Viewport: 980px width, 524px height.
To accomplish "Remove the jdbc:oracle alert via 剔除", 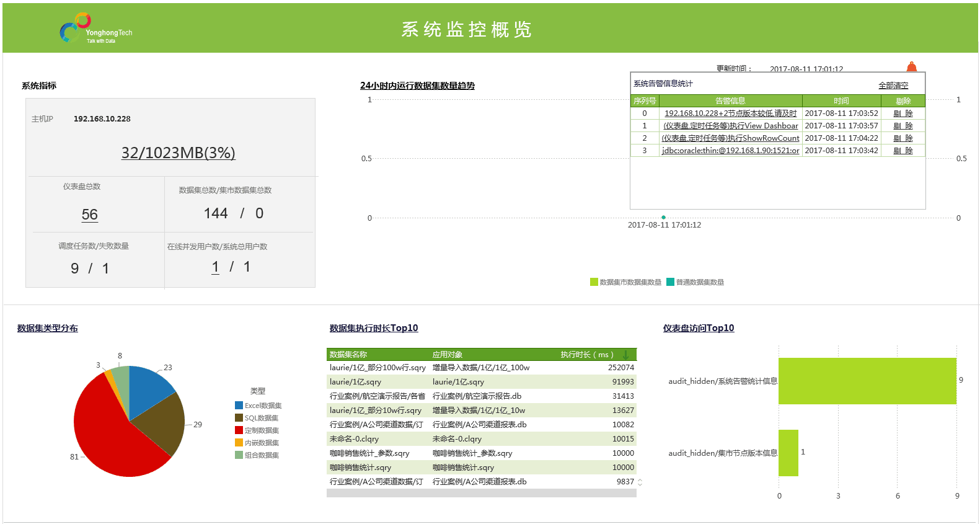I will click(x=903, y=151).
